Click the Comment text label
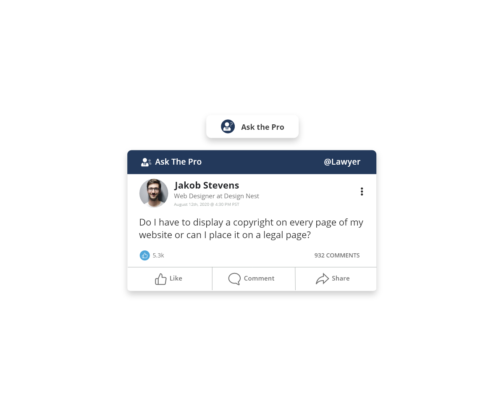The image size is (504, 420). tap(259, 278)
